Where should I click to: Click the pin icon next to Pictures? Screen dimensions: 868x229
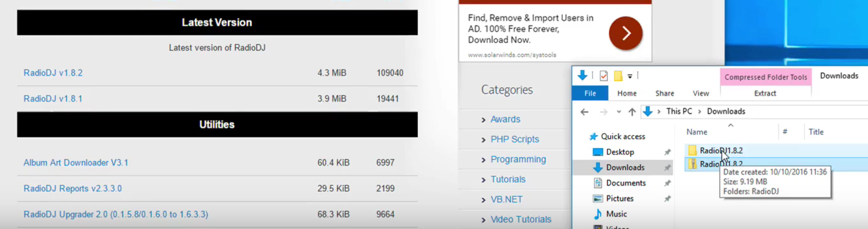(x=667, y=199)
